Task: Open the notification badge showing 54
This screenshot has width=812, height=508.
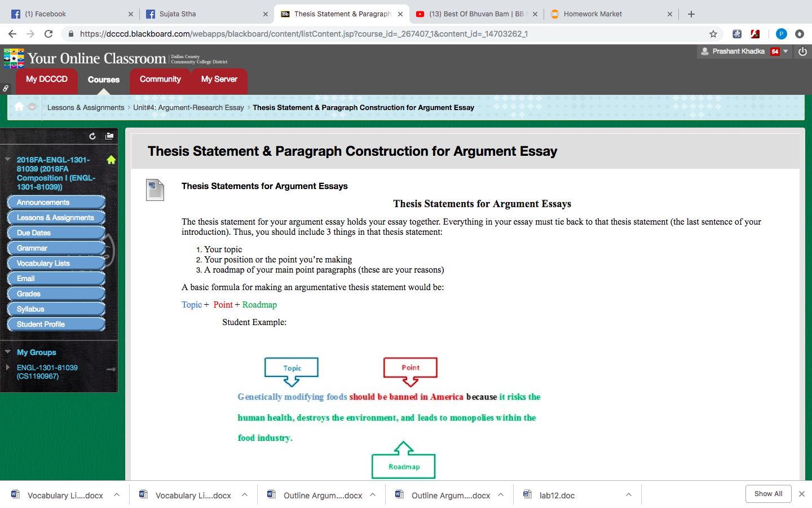Action: click(x=775, y=51)
